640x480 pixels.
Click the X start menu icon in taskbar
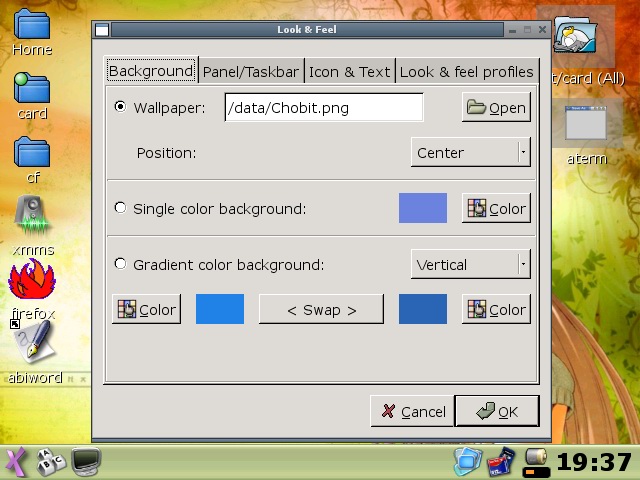click(17, 462)
